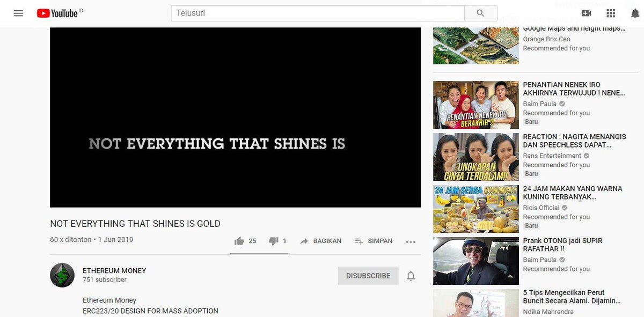Open the hamburger guide menu
The width and height of the screenshot is (644, 317).
pos(18,13)
